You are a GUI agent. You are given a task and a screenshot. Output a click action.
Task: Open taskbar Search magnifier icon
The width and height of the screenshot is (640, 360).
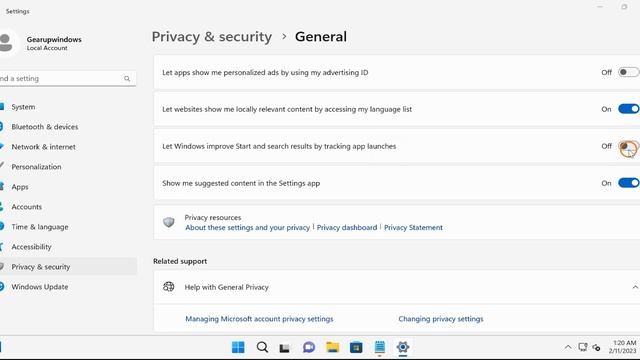(262, 347)
